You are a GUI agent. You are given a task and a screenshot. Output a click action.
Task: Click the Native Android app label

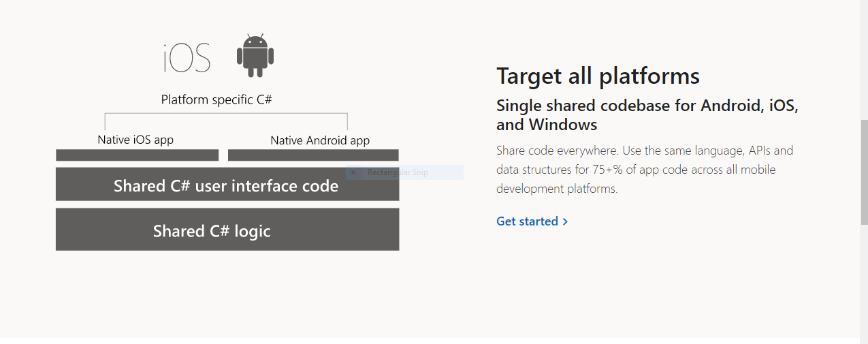pyautogui.click(x=320, y=140)
